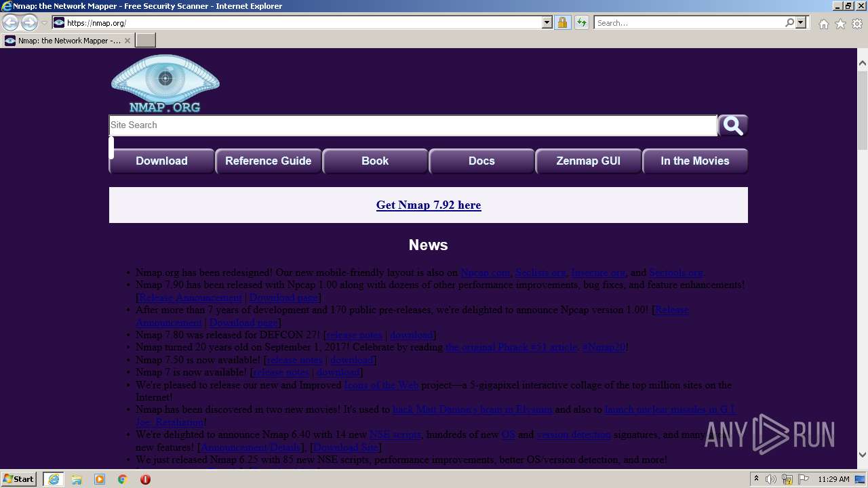
Task: Open the volume speaker tray icon
Action: coord(771,479)
